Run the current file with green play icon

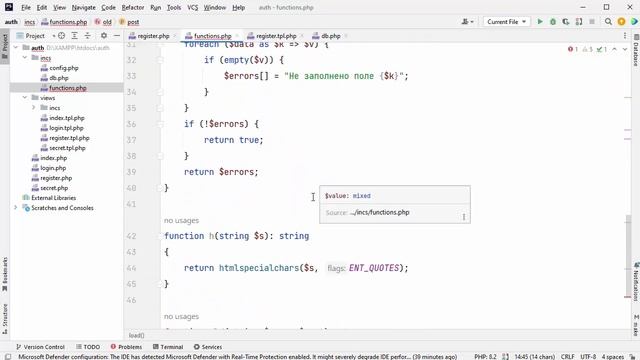[x=540, y=22]
